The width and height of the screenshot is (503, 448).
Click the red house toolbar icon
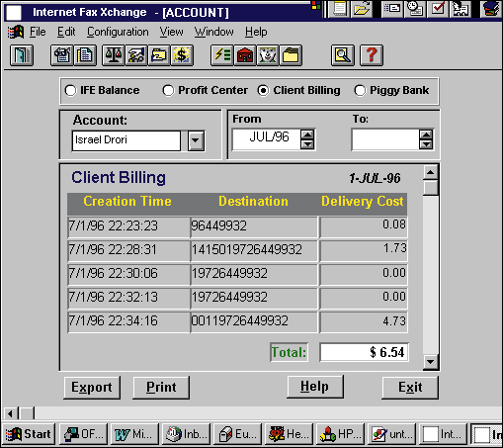click(x=245, y=55)
